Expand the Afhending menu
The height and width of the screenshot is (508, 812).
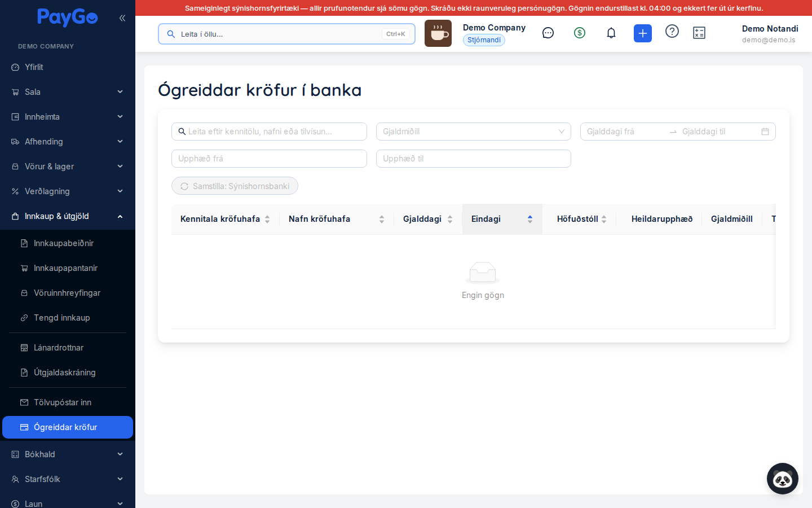pyautogui.click(x=68, y=142)
